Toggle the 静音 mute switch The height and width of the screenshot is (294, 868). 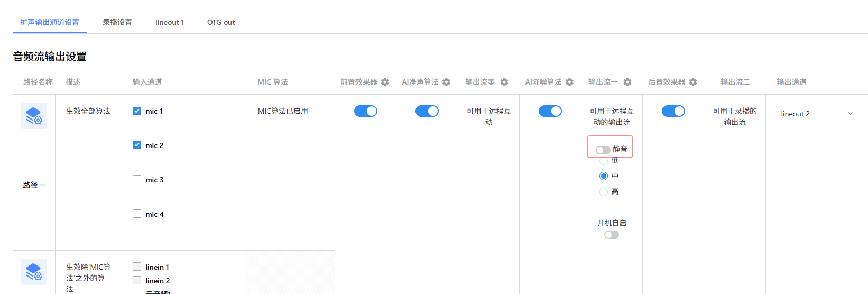tap(603, 150)
